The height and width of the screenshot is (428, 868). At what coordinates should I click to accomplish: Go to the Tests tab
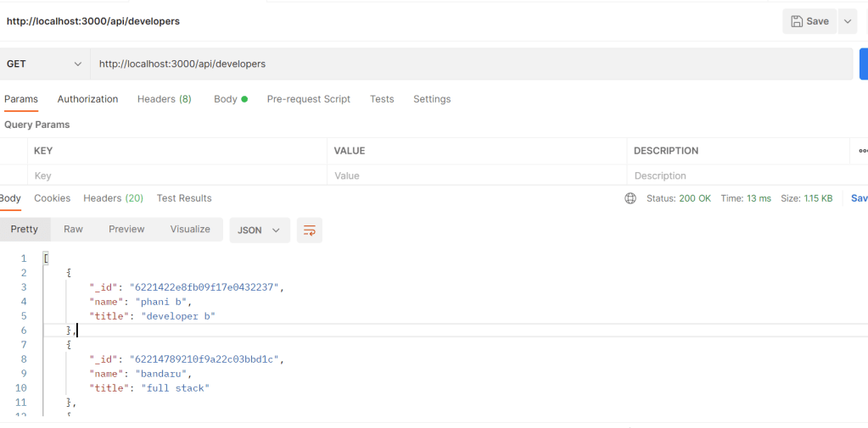coord(382,99)
